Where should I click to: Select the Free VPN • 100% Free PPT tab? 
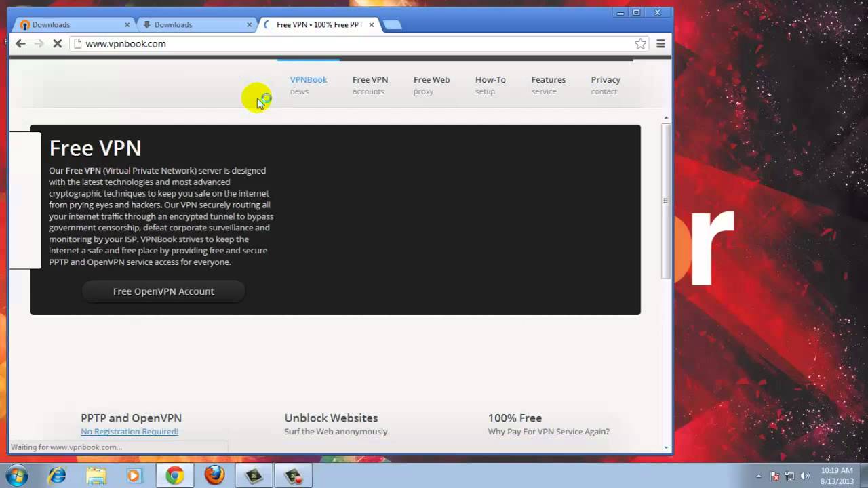pyautogui.click(x=319, y=24)
